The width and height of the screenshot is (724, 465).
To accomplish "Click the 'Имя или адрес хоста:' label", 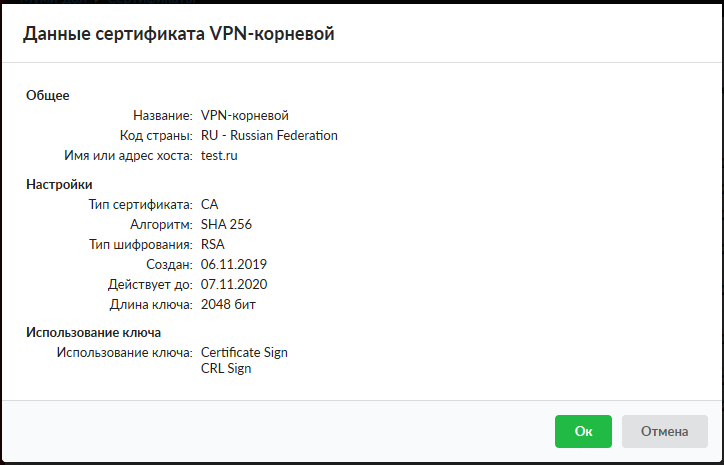I will [x=128, y=156].
